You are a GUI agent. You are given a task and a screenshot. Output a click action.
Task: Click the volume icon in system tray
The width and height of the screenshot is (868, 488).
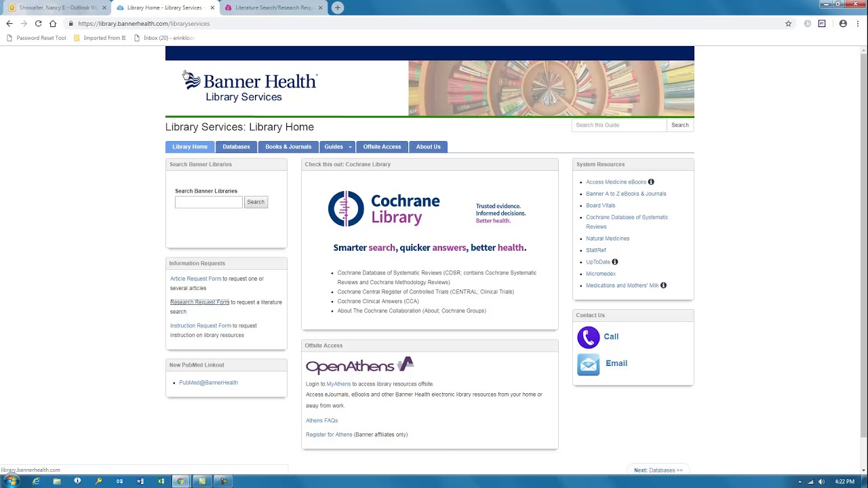[x=822, y=481]
